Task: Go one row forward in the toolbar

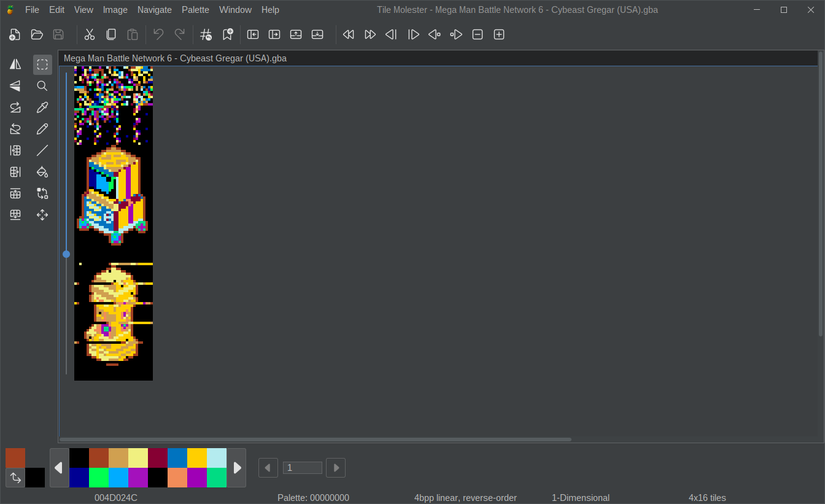Action: point(414,35)
